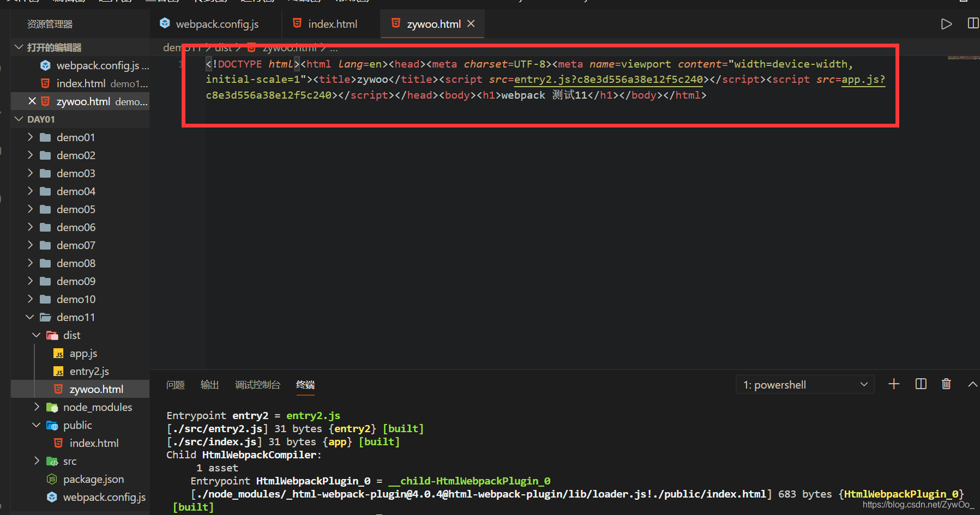
Task: Select the zywoo.html editor tab
Action: pyautogui.click(x=433, y=24)
